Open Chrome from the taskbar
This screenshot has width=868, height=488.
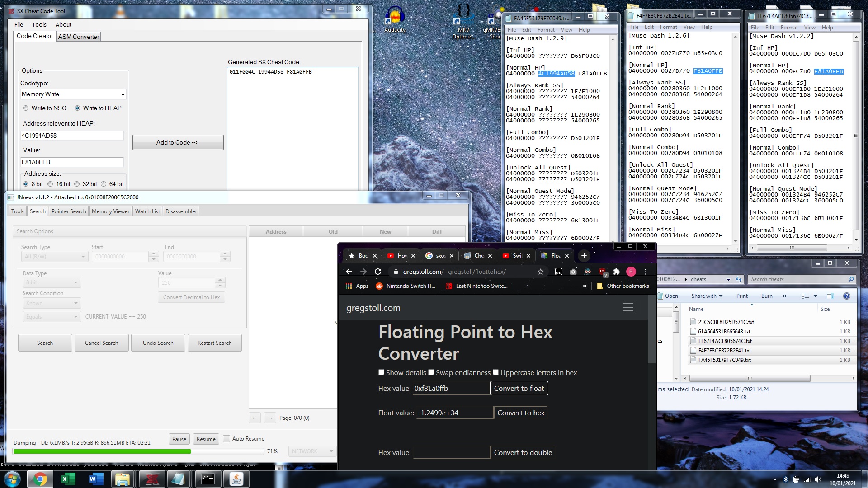pos(40,479)
